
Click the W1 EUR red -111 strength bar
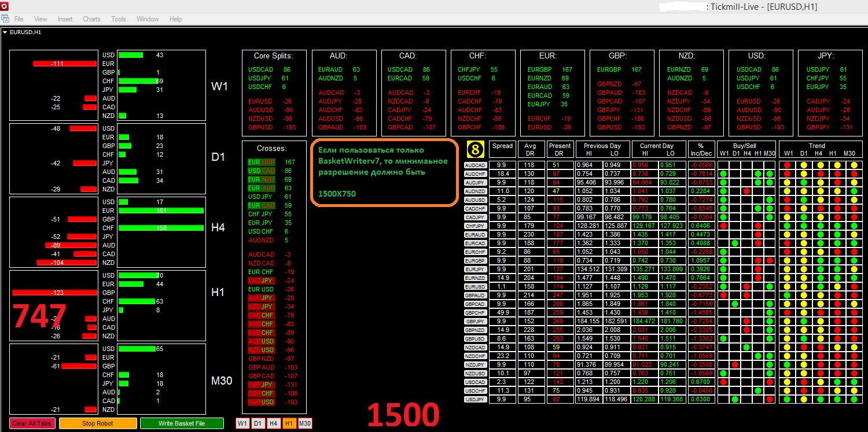(65, 64)
